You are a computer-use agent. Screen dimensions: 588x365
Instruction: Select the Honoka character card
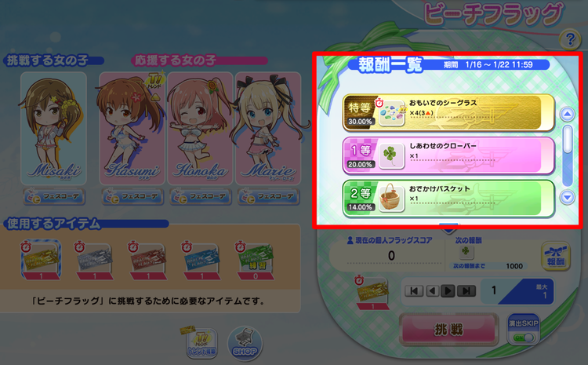click(x=200, y=128)
